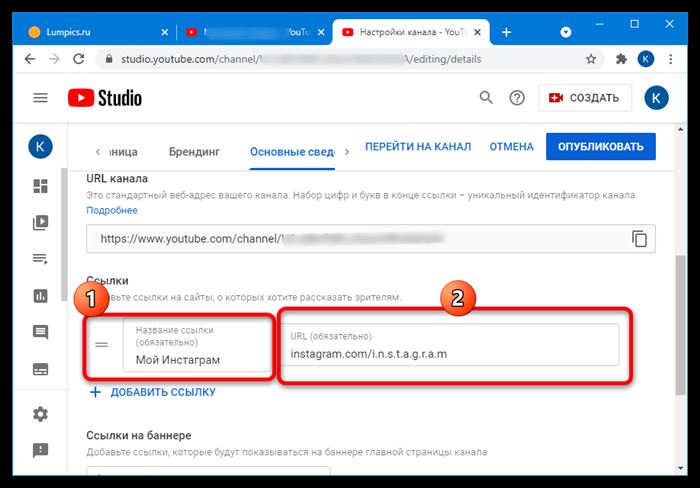This screenshot has height=488, width=700.
Task: Click the drag handle of the link row
Action: click(x=102, y=345)
